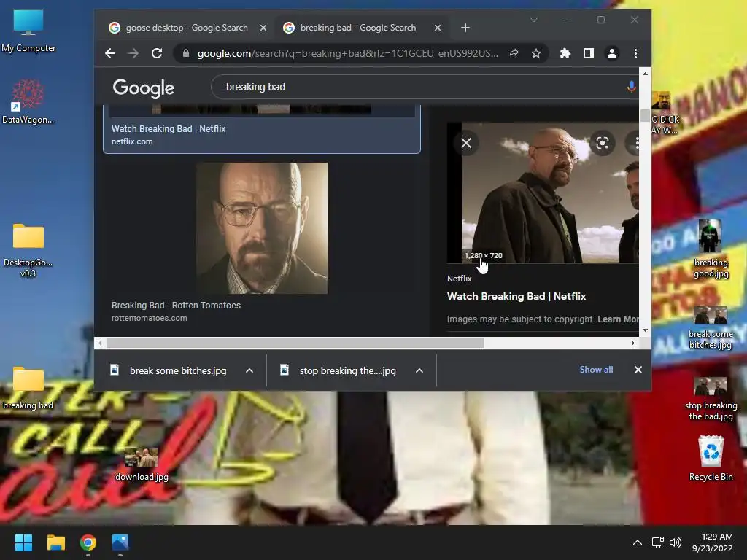Open a new Chrome tab
The image size is (747, 560).
pos(465,28)
